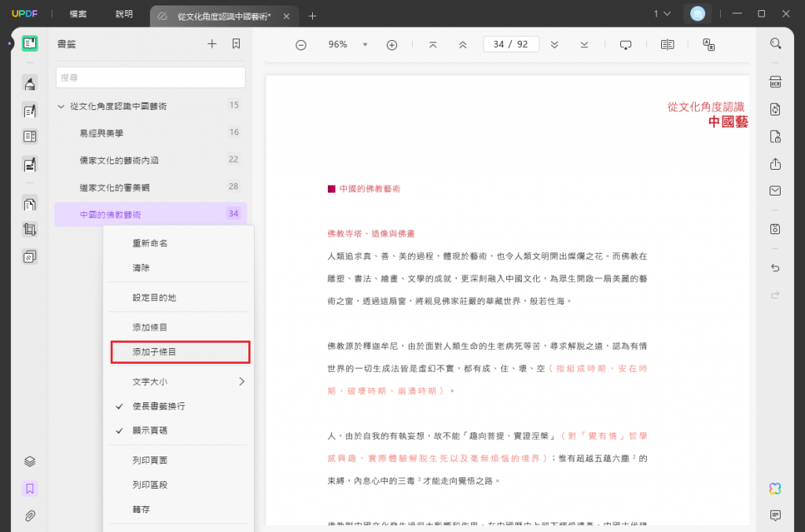Image resolution: width=805 pixels, height=532 pixels.
Task: Go to the next page
Action: [x=554, y=45]
